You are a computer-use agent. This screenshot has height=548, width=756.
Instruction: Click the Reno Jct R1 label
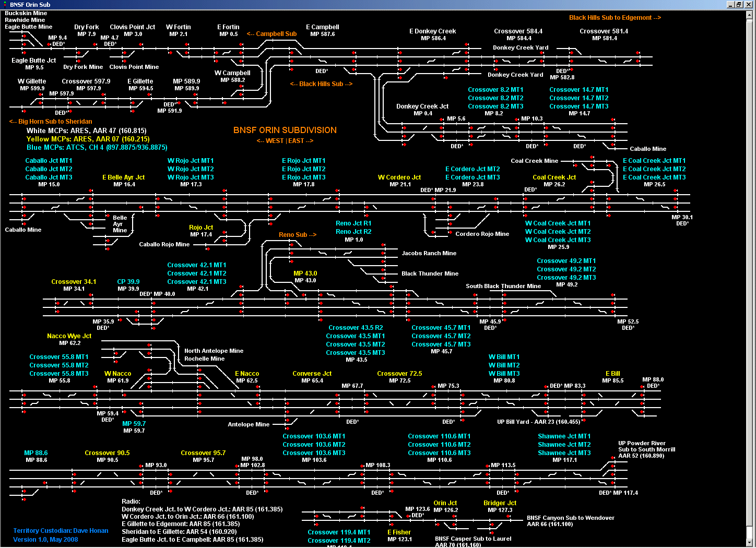(x=353, y=223)
